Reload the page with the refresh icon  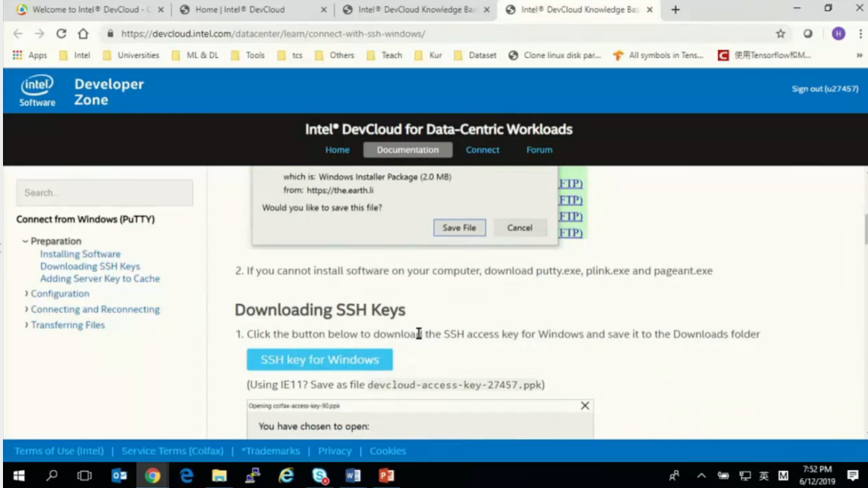[61, 34]
